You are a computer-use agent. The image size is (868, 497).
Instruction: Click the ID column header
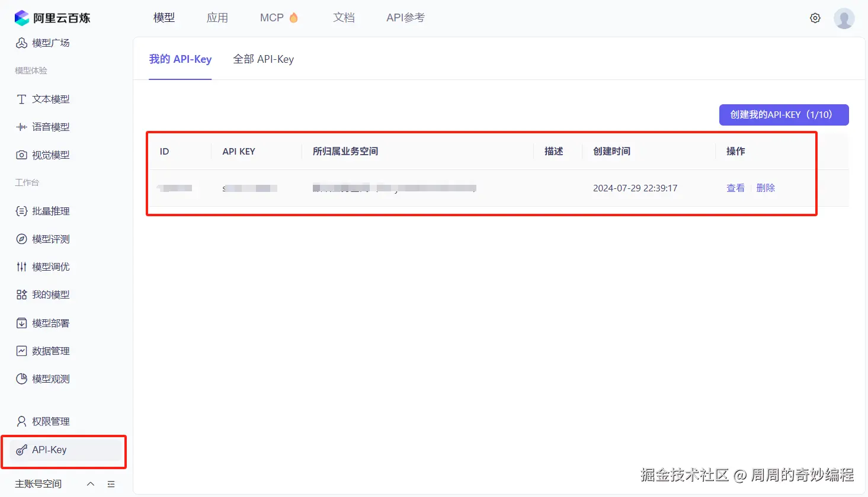165,152
